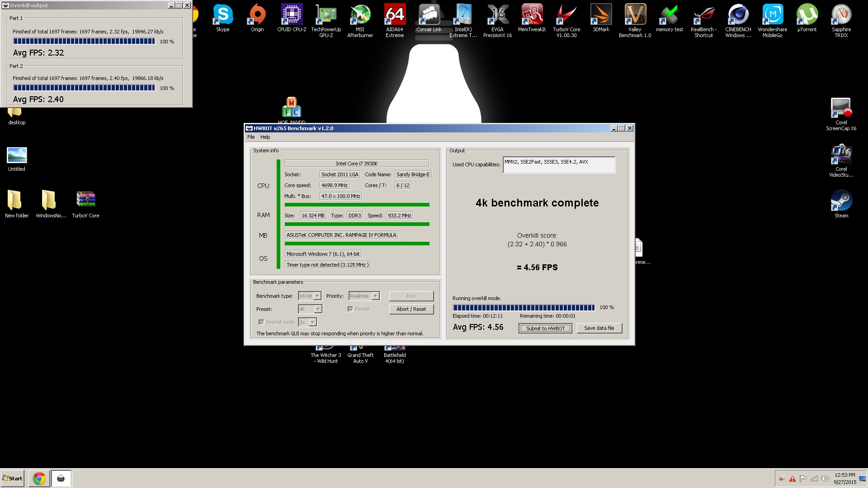868x488 pixels.
Task: Open the WindowsNo... folder
Action: [x=51, y=204]
